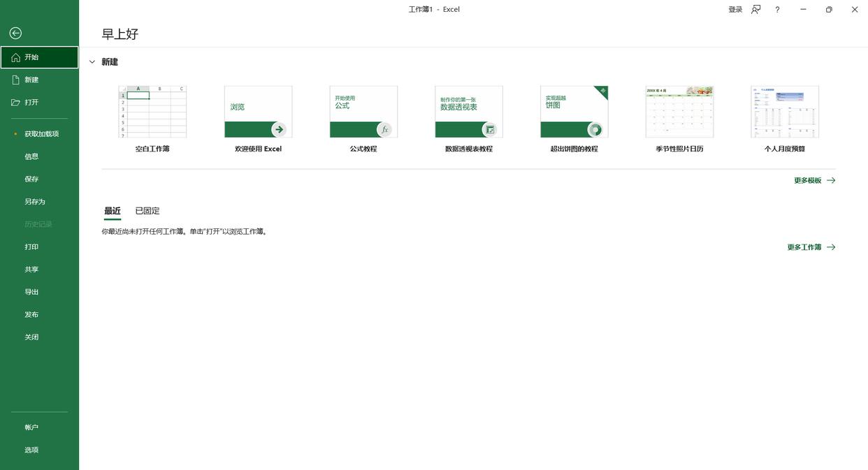Click donut chart icon on 饼图 template
Image resolution: width=868 pixels, height=470 pixels.
(x=595, y=129)
